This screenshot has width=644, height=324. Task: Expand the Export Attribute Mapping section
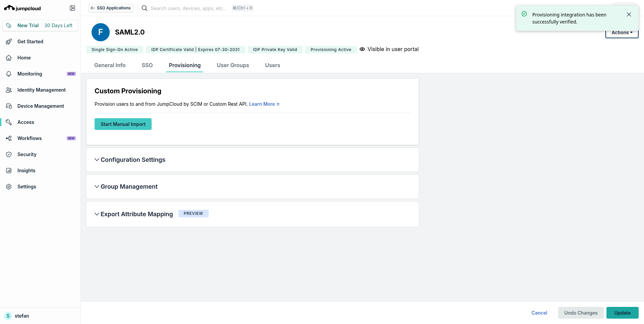(x=252, y=214)
